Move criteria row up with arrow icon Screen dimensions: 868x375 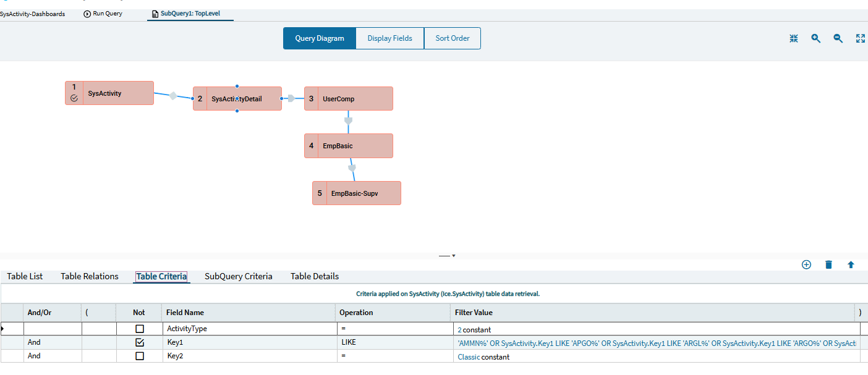851,264
